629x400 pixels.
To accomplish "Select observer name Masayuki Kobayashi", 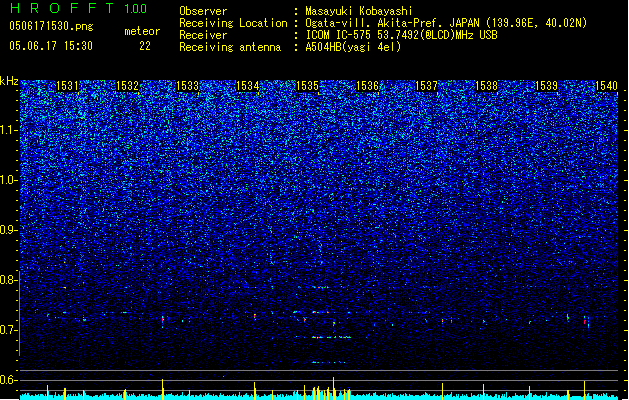I will (x=359, y=11).
